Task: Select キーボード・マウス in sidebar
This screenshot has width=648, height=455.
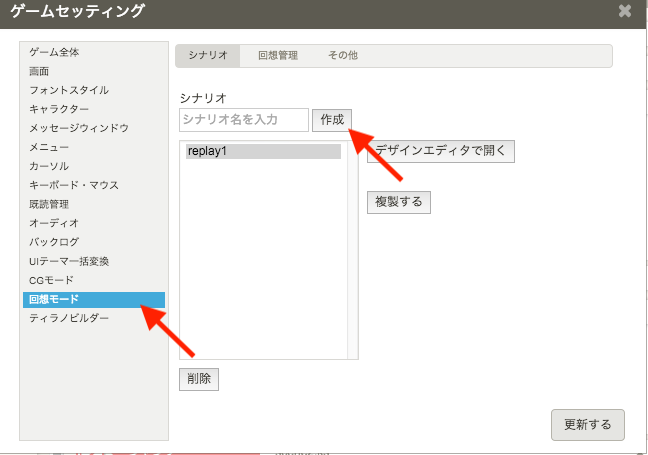Action: click(74, 185)
